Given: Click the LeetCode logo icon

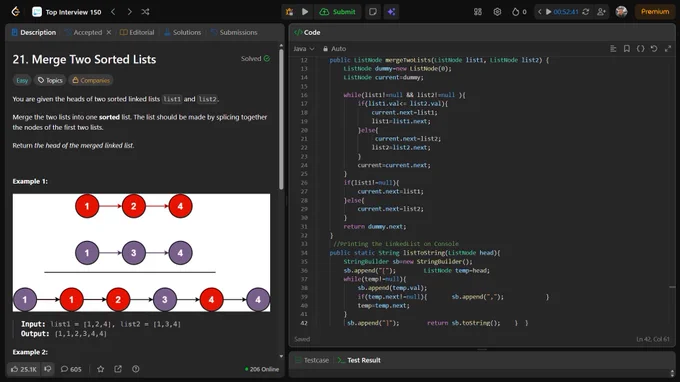Looking at the screenshot, I should pos(16,12).
